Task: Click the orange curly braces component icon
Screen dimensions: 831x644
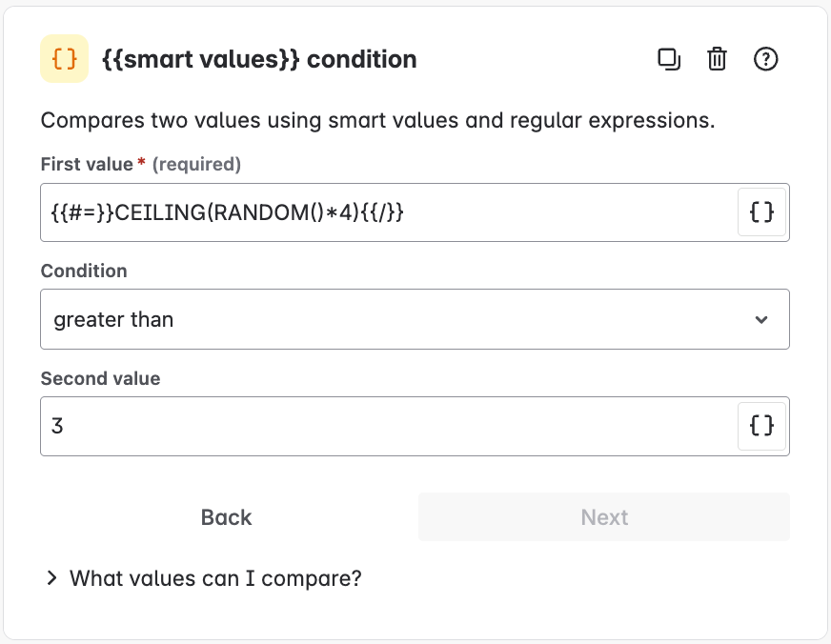Action: point(64,58)
